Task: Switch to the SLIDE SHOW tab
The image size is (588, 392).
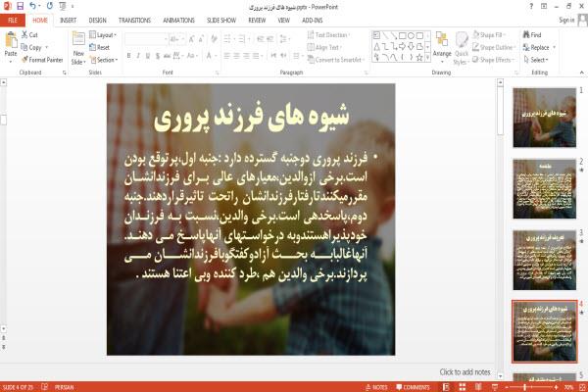Action: click(221, 21)
